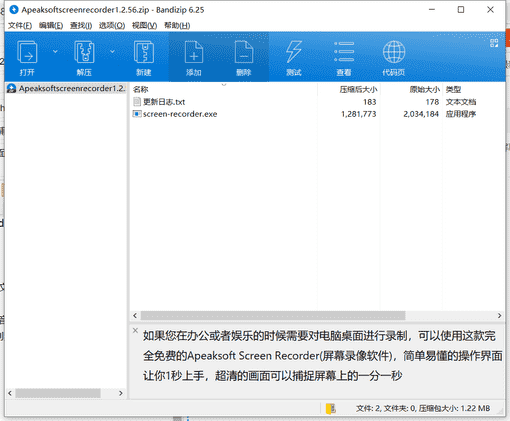Image resolution: width=510 pixels, height=421 pixels.
Task: Click the Delete (删除) file icon
Action: (244, 52)
